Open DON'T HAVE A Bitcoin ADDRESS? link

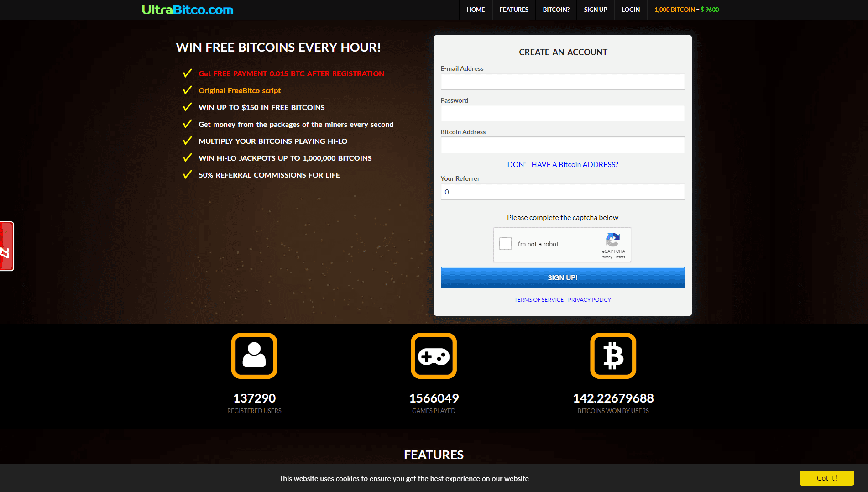(562, 164)
